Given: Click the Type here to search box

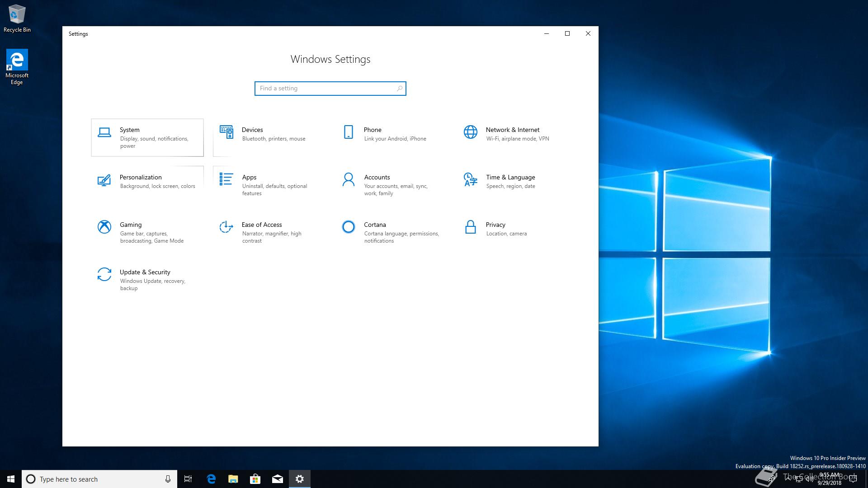Looking at the screenshot, I should click(99, 479).
